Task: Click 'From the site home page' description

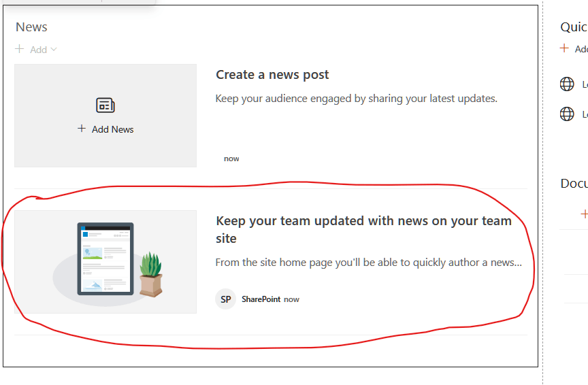Action: (x=369, y=263)
